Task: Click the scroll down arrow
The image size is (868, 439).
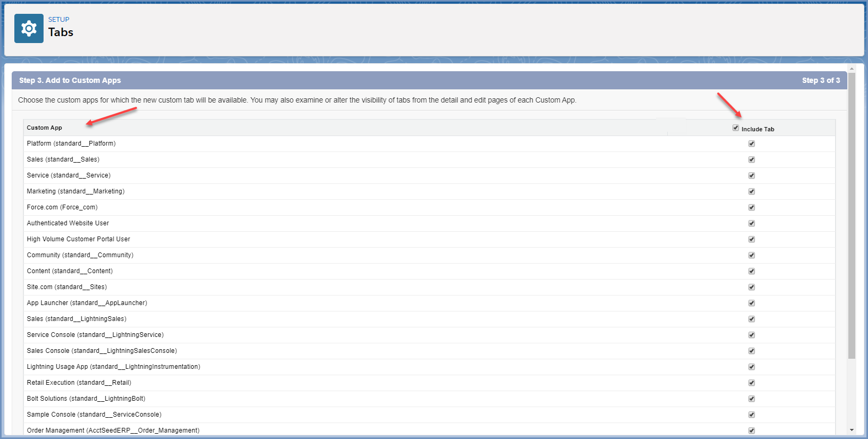Action: pyautogui.click(x=852, y=430)
